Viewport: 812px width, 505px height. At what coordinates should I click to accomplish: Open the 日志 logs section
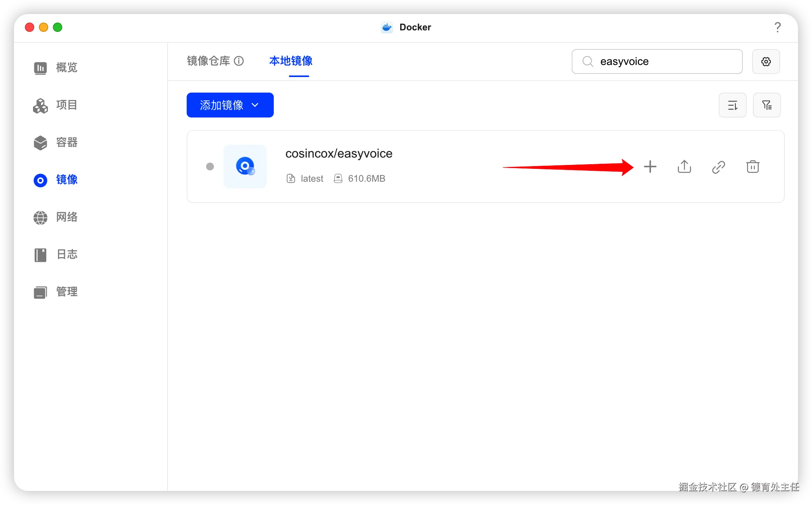56,254
